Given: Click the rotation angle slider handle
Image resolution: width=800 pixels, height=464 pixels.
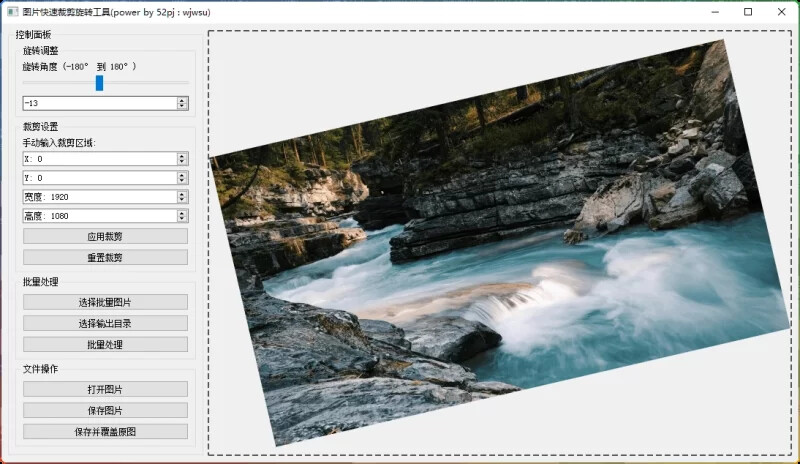Looking at the screenshot, I should click(99, 83).
